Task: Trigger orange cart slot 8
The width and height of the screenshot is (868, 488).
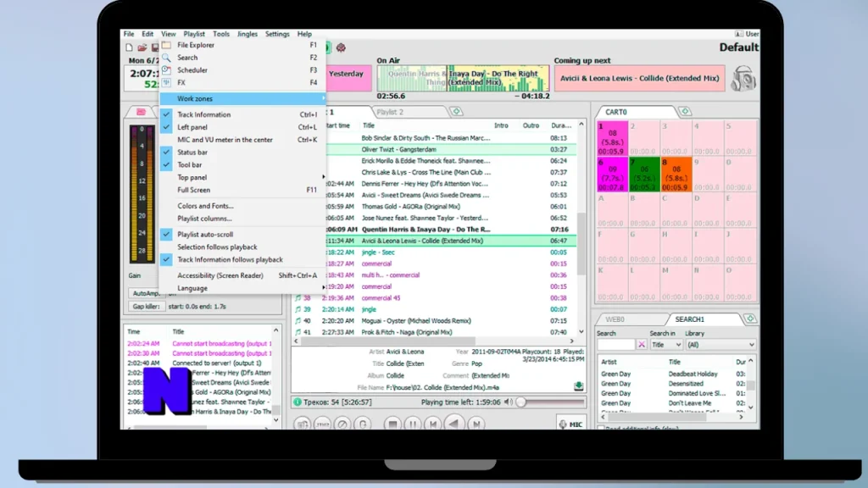Action: tap(676, 175)
